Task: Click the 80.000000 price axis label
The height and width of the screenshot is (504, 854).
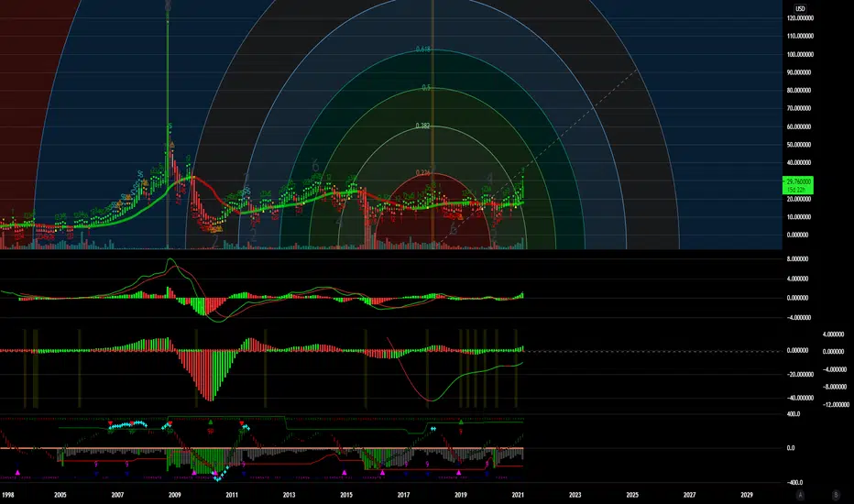Action: [800, 91]
